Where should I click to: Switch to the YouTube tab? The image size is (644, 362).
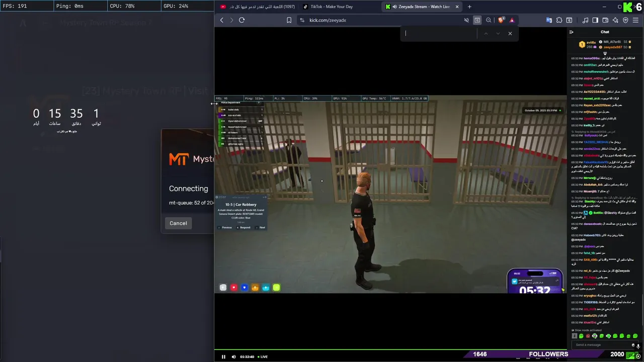coord(259,7)
